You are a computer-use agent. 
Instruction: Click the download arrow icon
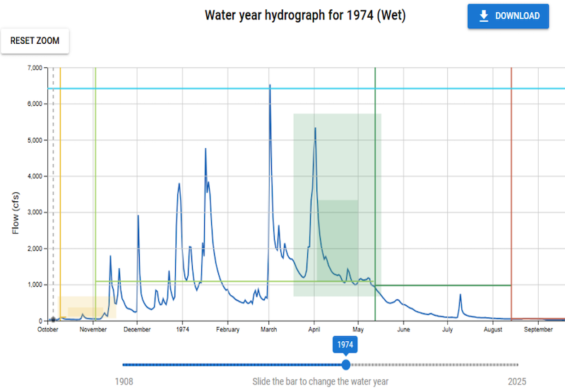[x=484, y=16]
